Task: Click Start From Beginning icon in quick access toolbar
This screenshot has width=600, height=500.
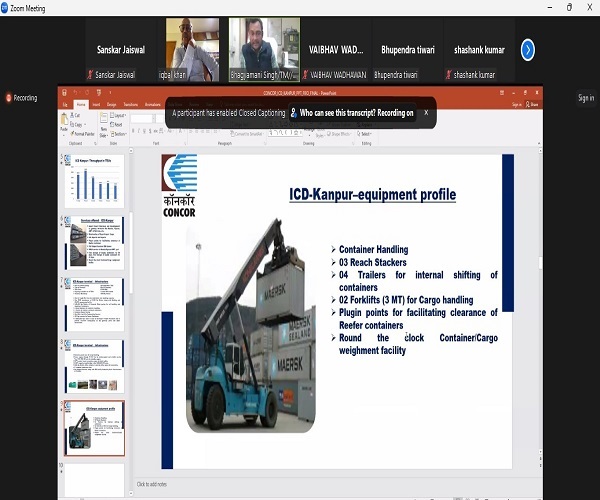Action: tap(99, 93)
